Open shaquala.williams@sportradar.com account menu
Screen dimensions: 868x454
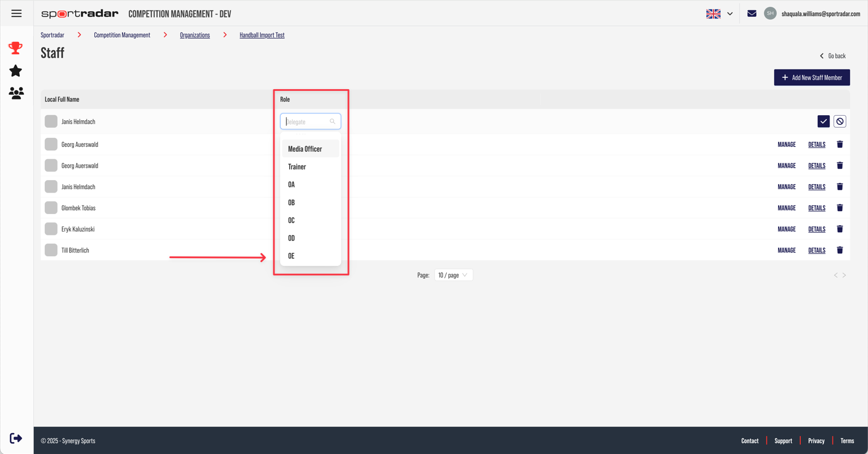click(x=821, y=14)
